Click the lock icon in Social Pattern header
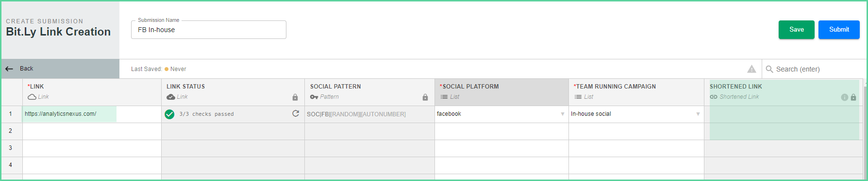This screenshot has width=868, height=181. (x=425, y=97)
